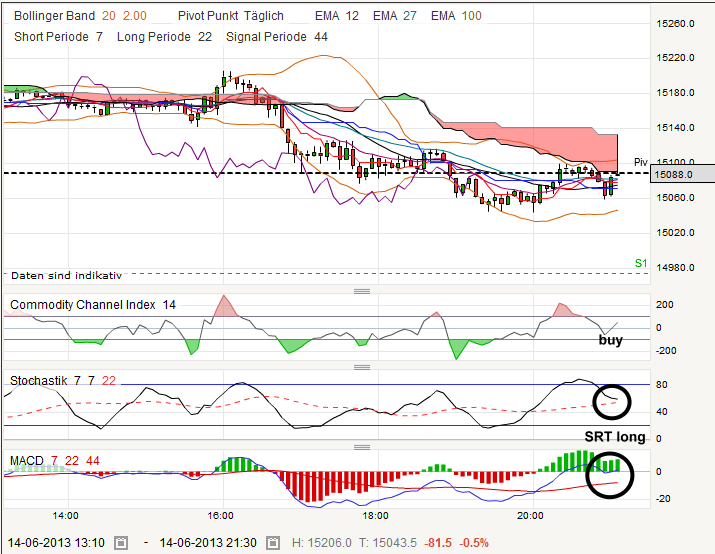The image size is (715, 554).
Task: Open the end date calendar picker icon
Action: (272, 543)
